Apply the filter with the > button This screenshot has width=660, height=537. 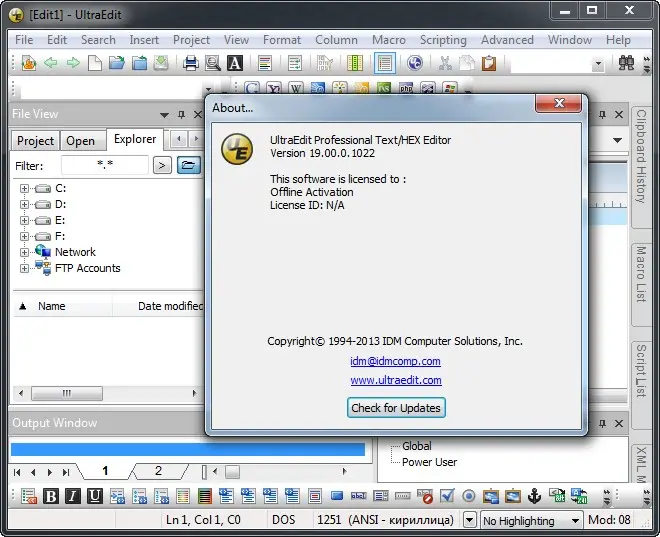(x=162, y=165)
